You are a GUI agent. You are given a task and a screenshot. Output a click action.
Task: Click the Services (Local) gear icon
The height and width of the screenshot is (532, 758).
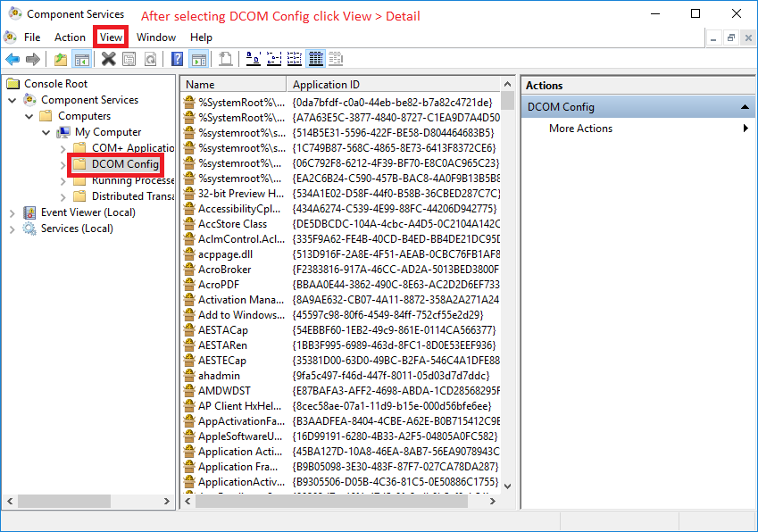29,229
